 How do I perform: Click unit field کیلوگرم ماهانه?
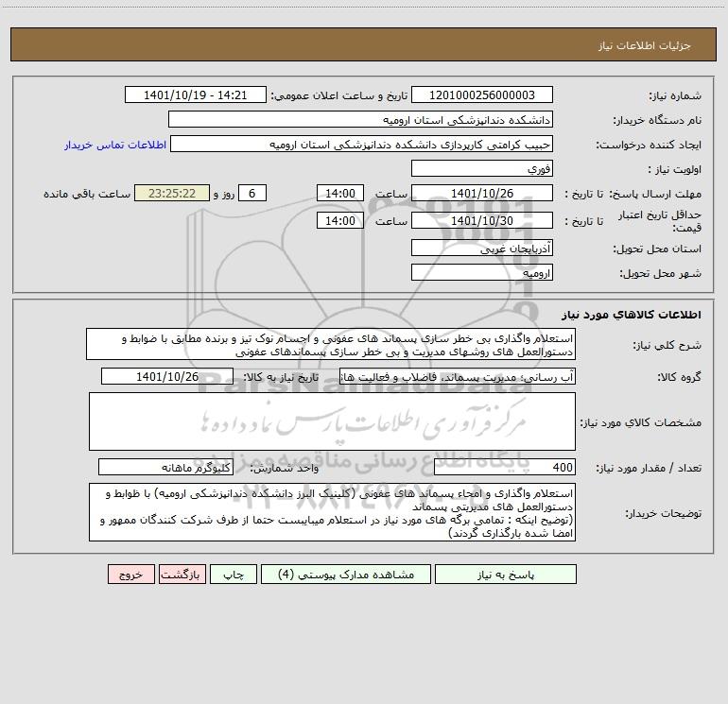coord(165,468)
